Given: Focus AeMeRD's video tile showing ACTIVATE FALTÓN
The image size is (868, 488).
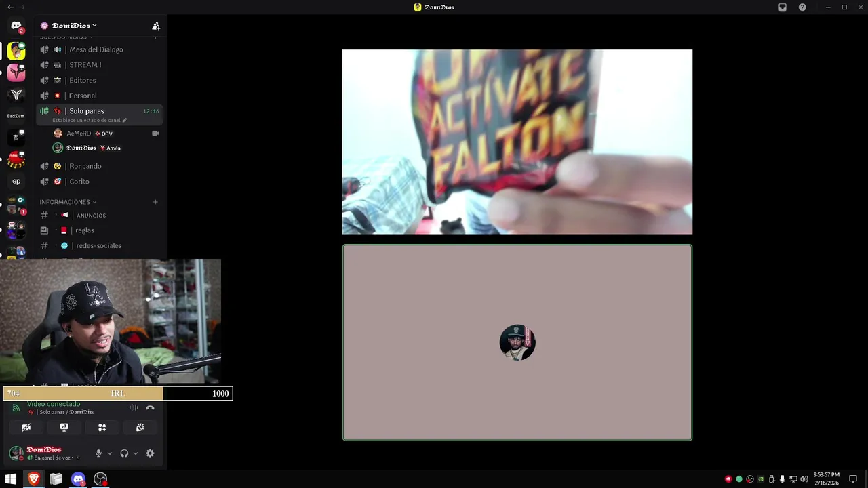Looking at the screenshot, I should [517, 142].
